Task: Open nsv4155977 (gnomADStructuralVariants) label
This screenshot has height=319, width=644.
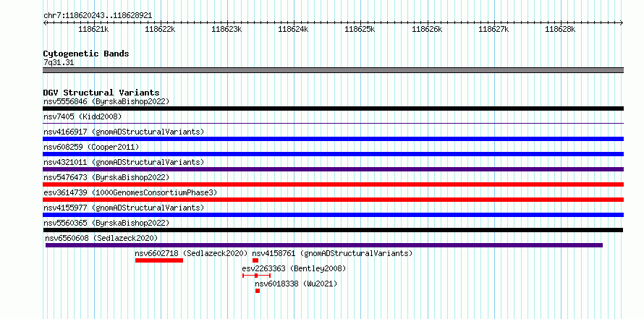Action: point(124,208)
